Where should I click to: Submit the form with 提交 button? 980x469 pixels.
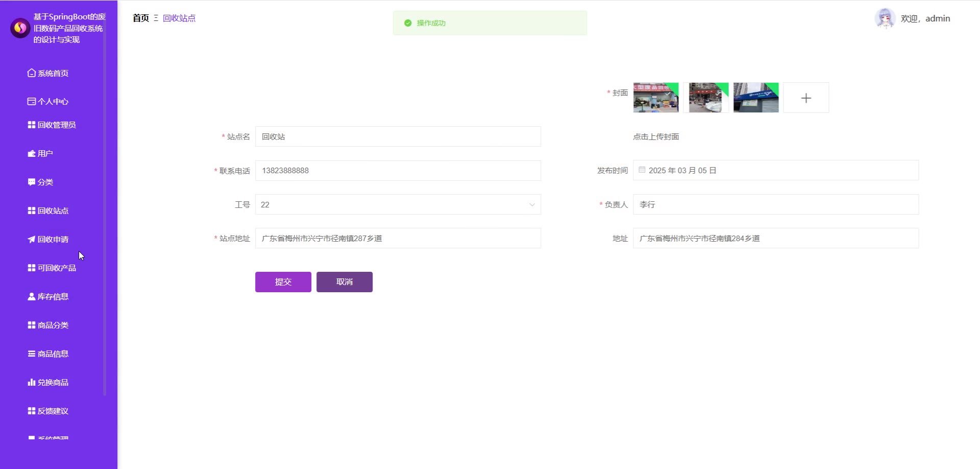click(283, 282)
